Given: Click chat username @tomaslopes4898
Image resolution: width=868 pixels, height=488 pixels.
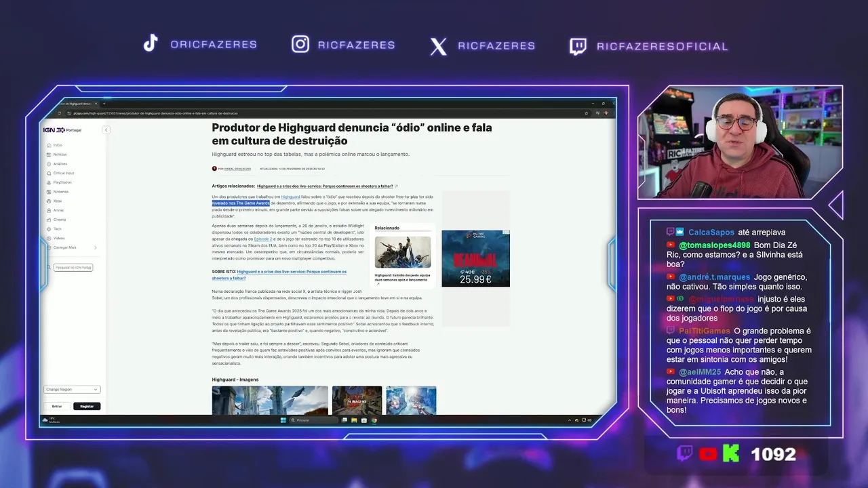Looking at the screenshot, I should pyautogui.click(x=714, y=245).
